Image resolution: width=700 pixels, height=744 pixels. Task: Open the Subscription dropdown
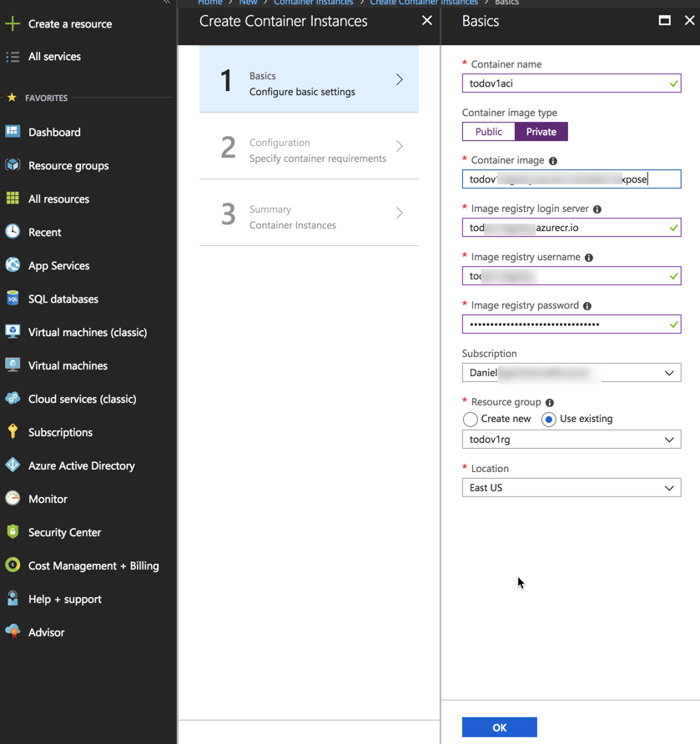pyautogui.click(x=572, y=373)
